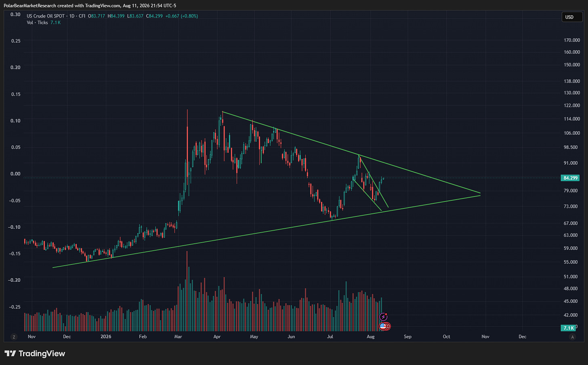
Task: Select the Vol · Ticks indicator legend
Action: coord(37,23)
